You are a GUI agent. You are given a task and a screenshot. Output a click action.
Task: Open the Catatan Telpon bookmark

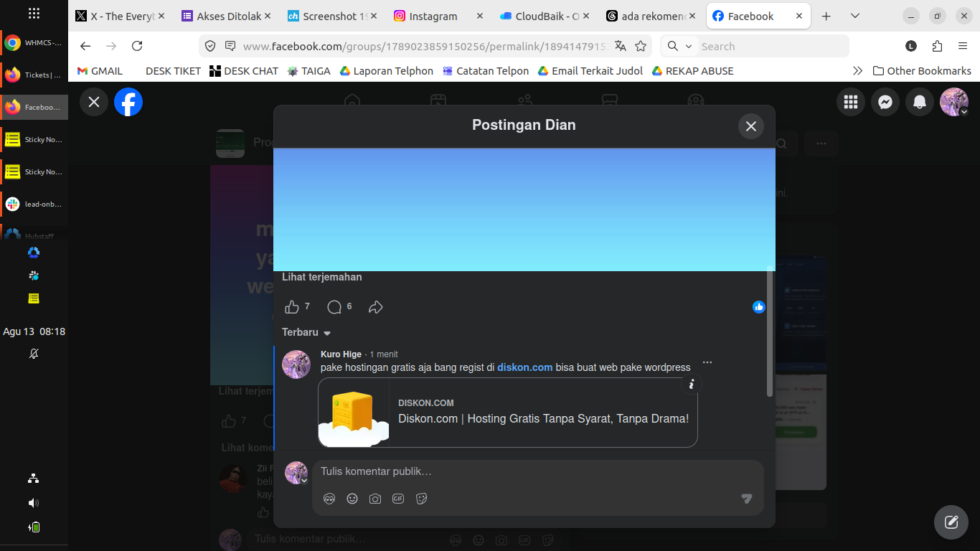point(486,71)
